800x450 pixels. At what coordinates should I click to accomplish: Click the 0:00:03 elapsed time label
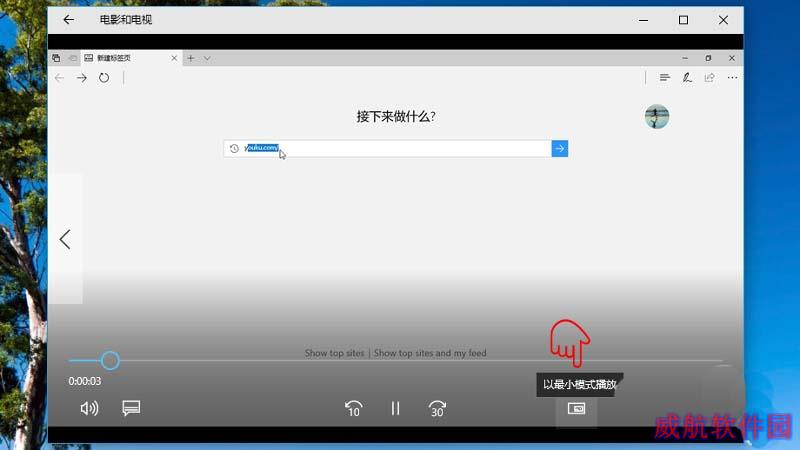[85, 381]
